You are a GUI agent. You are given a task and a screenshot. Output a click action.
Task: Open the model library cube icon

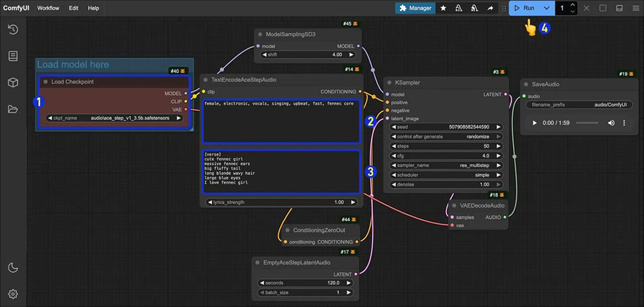pos(13,83)
